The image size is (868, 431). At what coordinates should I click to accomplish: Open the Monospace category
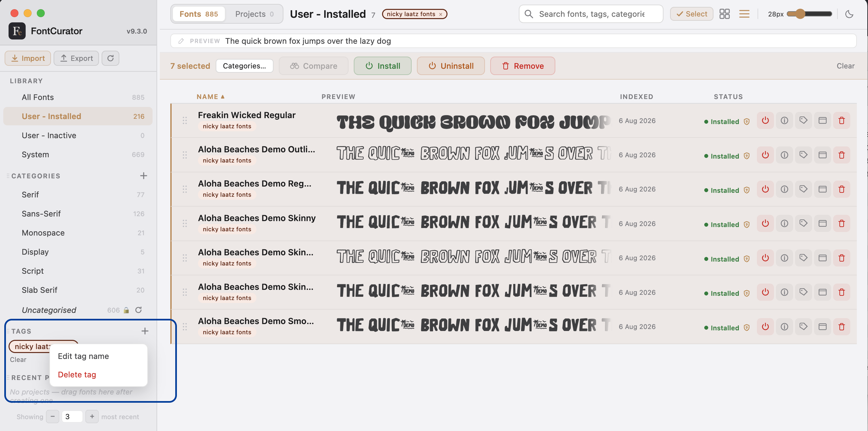[78, 233]
